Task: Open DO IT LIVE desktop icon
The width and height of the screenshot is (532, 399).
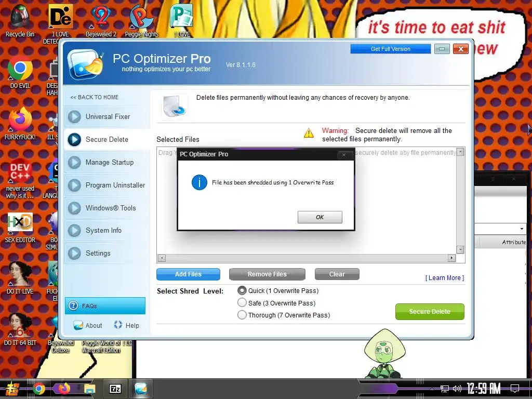Action: pos(20,277)
